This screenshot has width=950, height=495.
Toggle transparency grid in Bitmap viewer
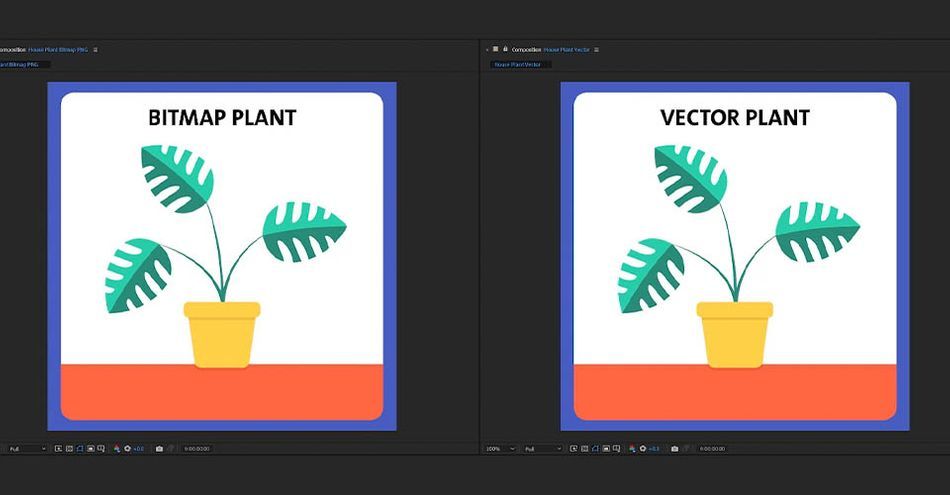tap(69, 449)
